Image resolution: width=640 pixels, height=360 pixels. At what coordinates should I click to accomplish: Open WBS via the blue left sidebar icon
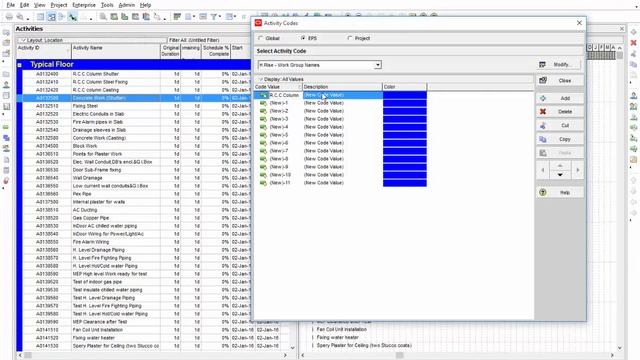(6, 138)
